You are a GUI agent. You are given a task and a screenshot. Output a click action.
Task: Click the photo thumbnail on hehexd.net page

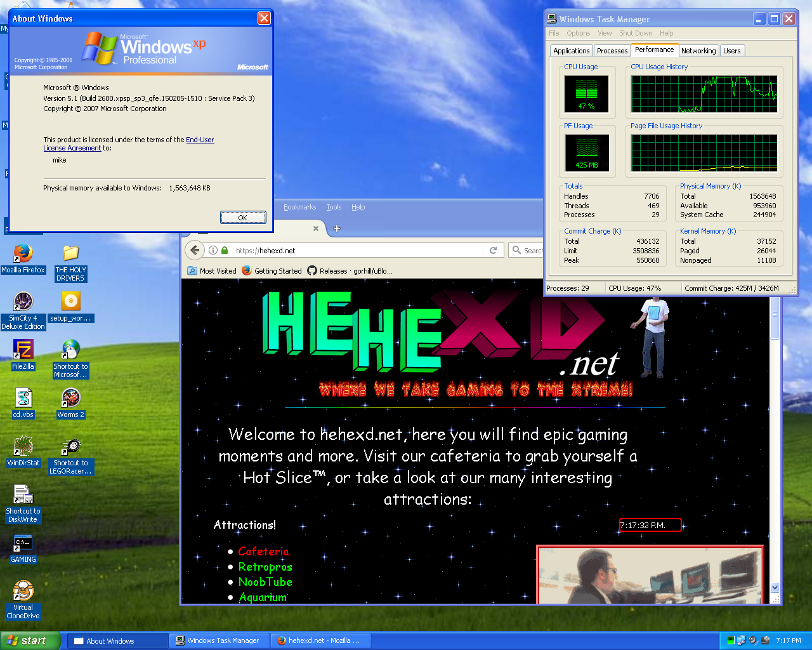650,574
